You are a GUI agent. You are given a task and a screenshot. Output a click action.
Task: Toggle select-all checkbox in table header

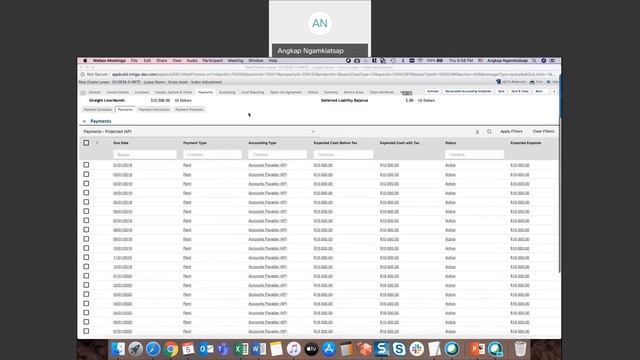tap(86, 143)
